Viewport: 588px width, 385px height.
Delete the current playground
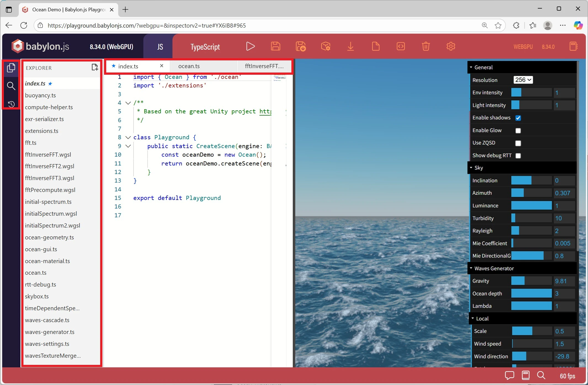tap(426, 46)
